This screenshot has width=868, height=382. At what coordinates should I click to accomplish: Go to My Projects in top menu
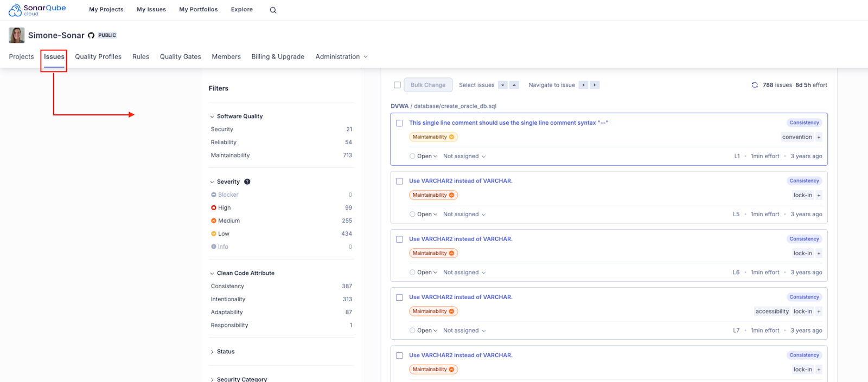click(106, 10)
